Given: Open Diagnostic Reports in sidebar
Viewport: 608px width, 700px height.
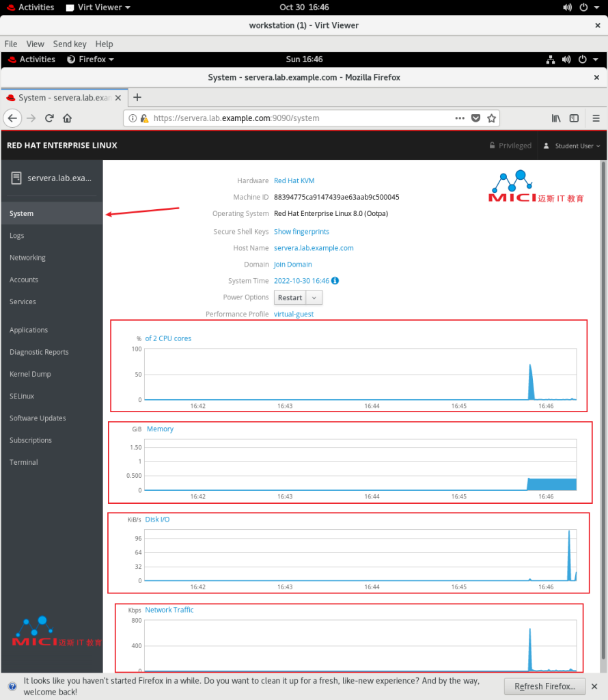Looking at the screenshot, I should point(52,352).
